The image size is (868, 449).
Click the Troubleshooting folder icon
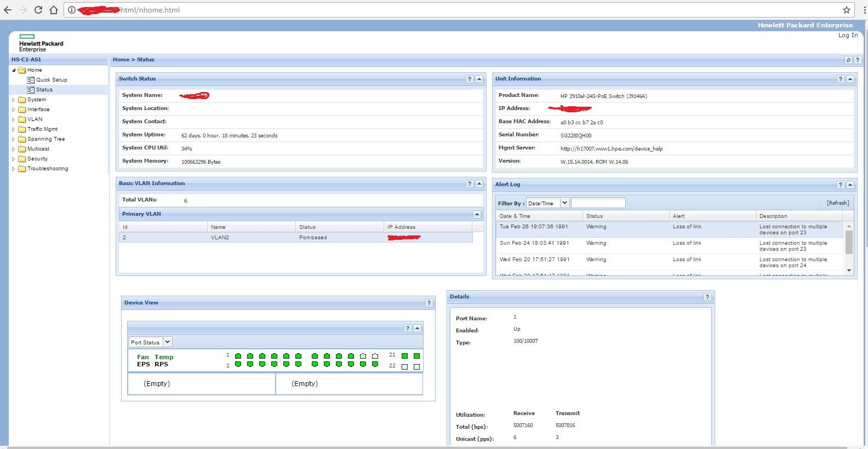point(22,169)
